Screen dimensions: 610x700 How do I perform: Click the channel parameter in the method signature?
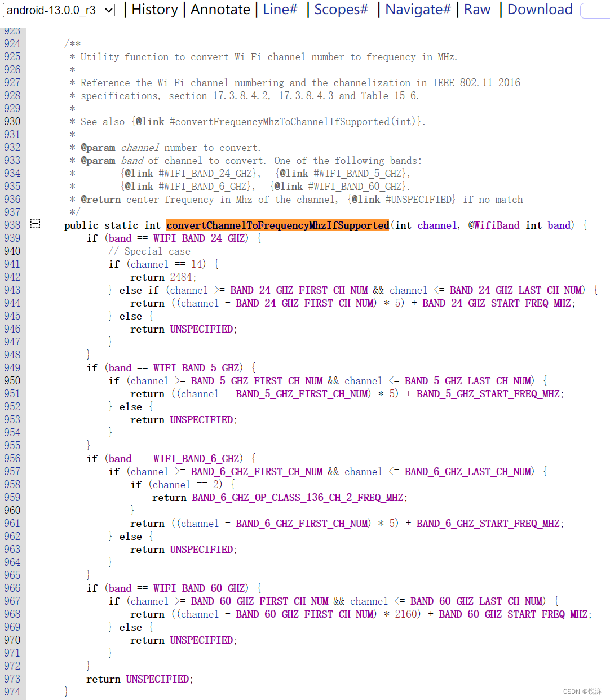(437, 225)
